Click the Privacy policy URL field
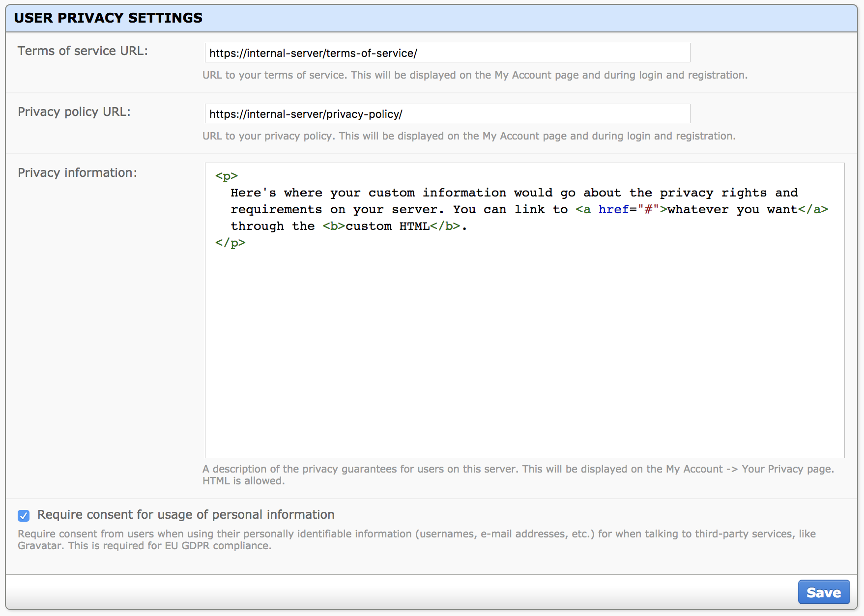The height and width of the screenshot is (616, 864). pos(447,113)
